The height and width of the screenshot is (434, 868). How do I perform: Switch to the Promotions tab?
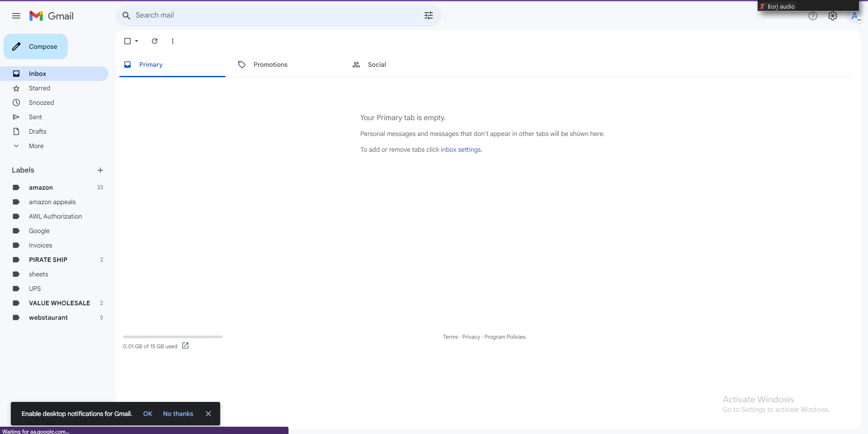[287, 65]
